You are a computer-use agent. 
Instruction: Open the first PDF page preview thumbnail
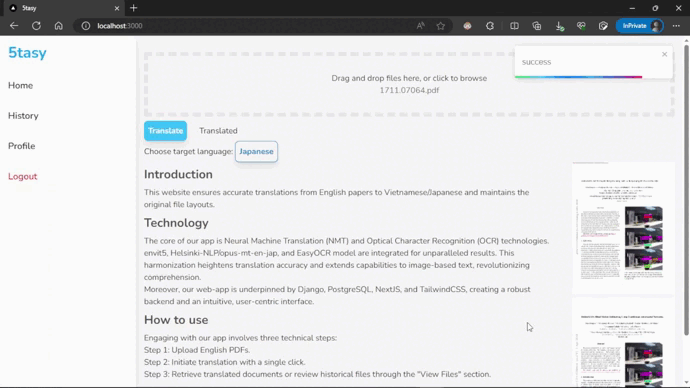[623, 228]
